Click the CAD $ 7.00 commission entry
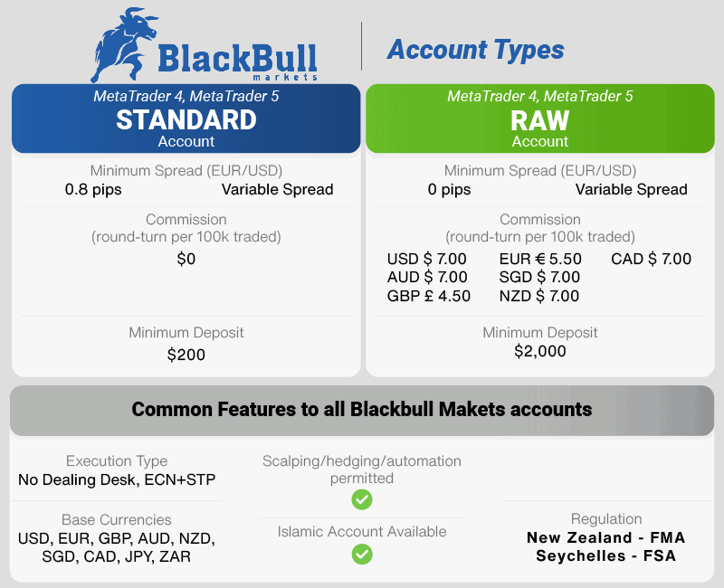 point(651,259)
